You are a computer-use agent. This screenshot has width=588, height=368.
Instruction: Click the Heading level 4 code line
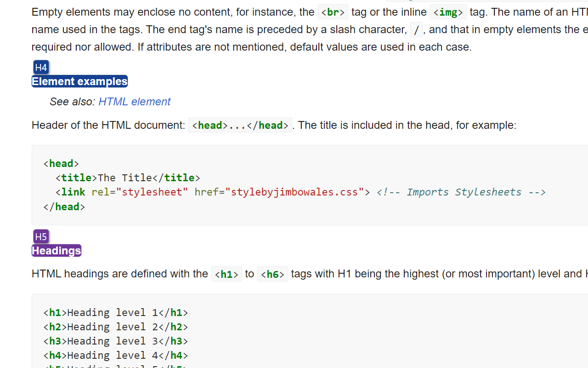point(115,355)
